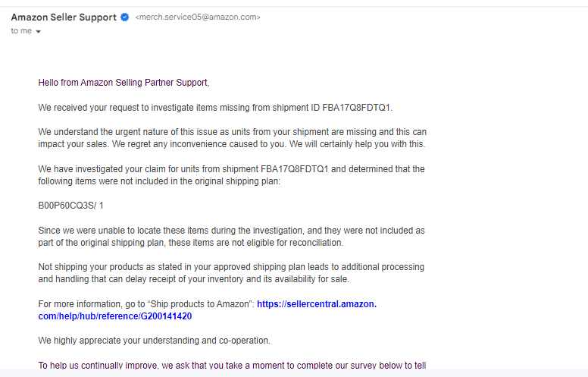Open the sellercentral.amazon. help link

pyautogui.click(x=317, y=303)
